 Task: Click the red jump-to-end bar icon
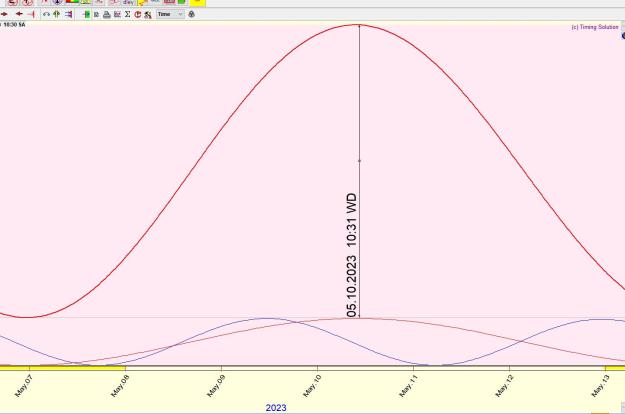pos(32,14)
